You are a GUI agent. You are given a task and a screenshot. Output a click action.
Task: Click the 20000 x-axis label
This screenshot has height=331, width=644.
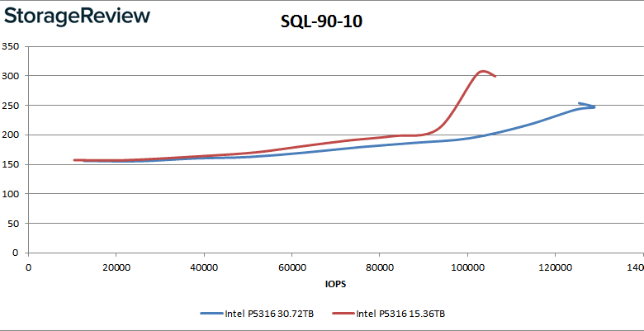point(116,267)
